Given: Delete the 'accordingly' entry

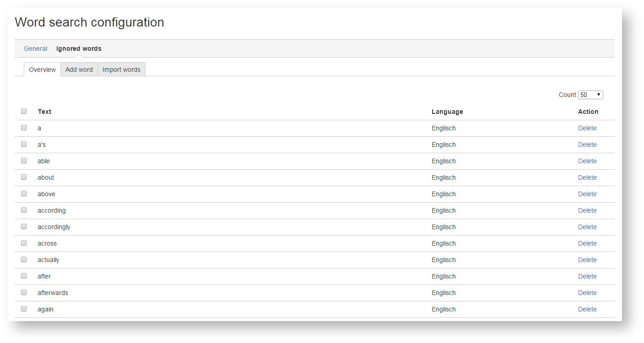Looking at the screenshot, I should [x=587, y=227].
